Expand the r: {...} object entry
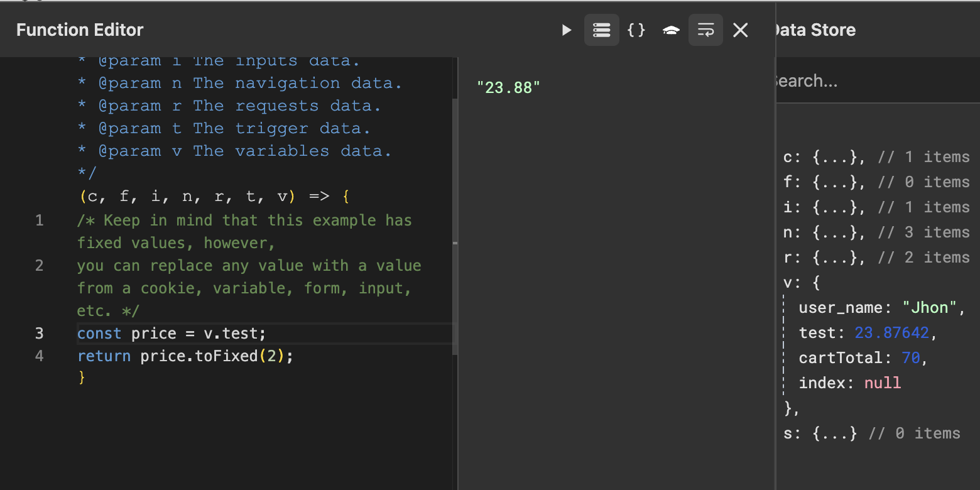The width and height of the screenshot is (980, 490). tap(876, 258)
